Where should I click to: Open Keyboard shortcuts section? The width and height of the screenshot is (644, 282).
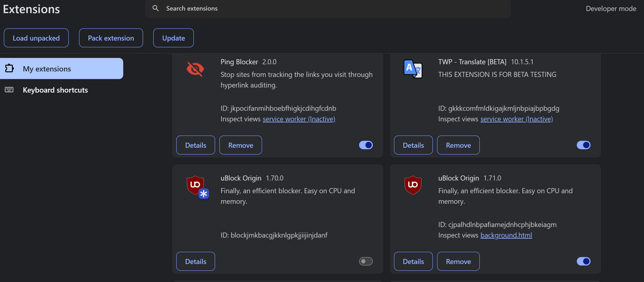[x=62, y=90]
